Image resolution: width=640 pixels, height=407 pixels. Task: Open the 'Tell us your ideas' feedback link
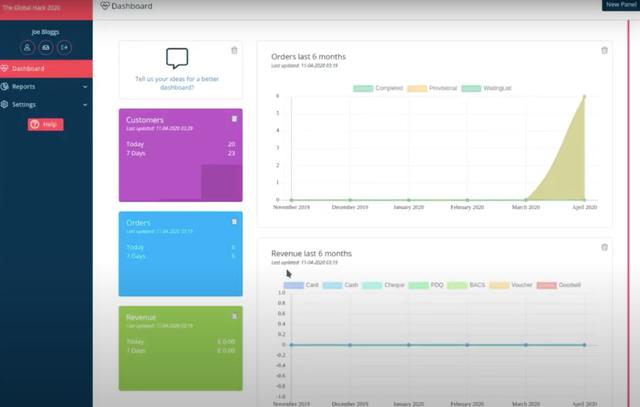[178, 82]
